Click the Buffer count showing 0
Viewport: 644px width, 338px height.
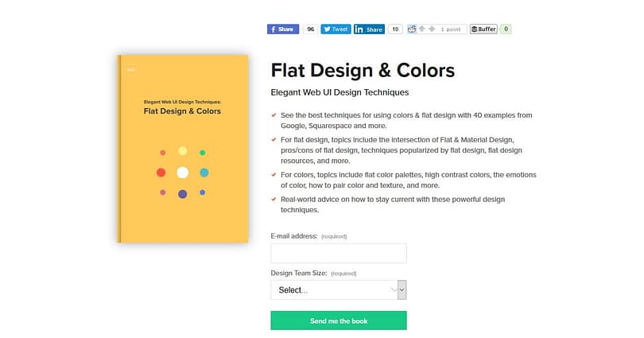pyautogui.click(x=506, y=29)
